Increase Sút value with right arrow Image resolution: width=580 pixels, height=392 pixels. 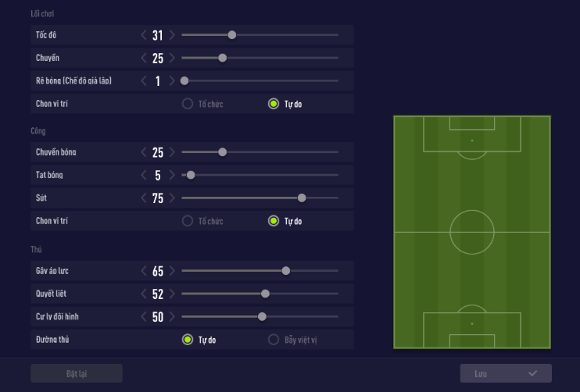(172, 198)
